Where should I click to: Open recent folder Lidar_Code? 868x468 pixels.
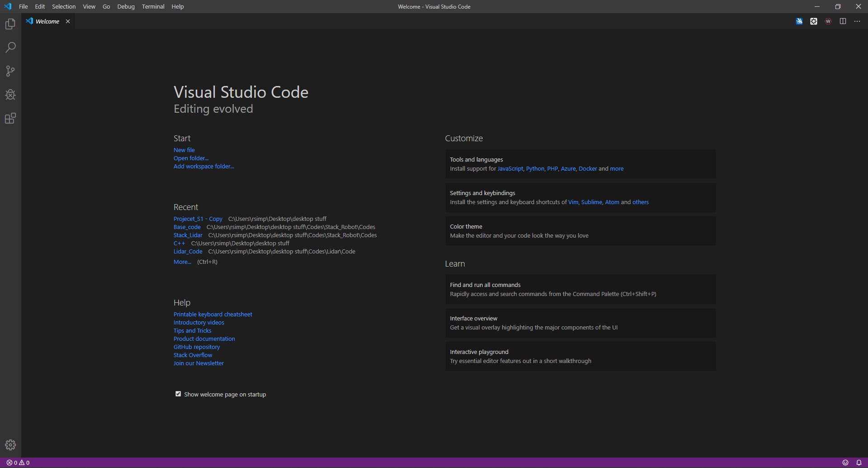188,251
